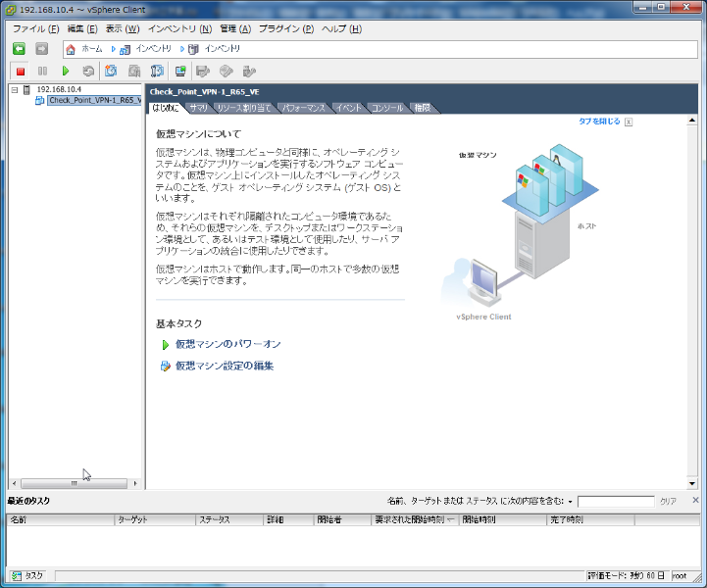Select the 192.168.10.4 host tree item

click(x=59, y=89)
